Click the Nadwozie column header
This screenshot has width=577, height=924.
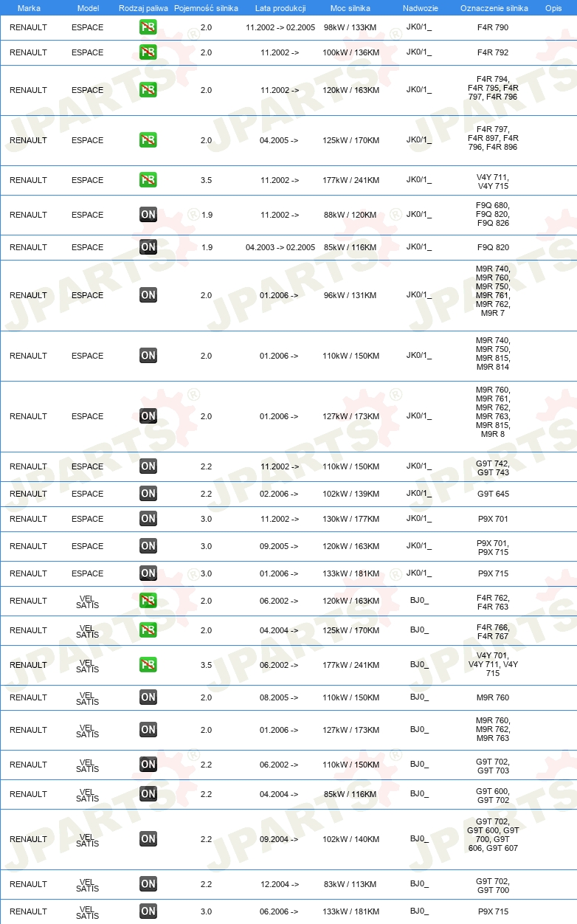[x=420, y=7]
